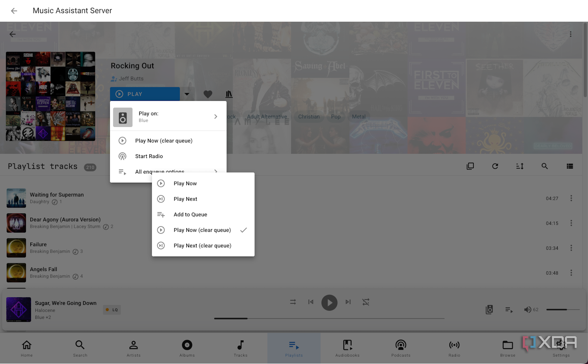Viewport: 588px width, 364px height.
Task: Select checked Play Now (clear queue) submenu option
Action: tap(203, 230)
